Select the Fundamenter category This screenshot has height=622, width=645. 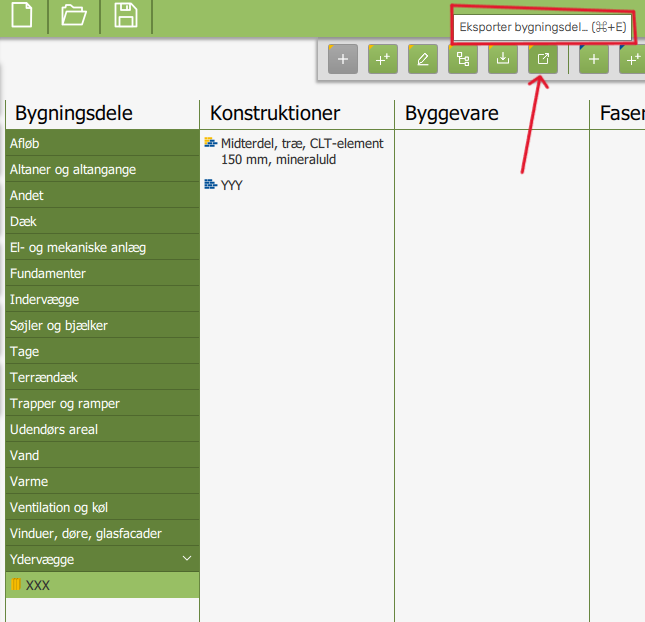tap(102, 273)
